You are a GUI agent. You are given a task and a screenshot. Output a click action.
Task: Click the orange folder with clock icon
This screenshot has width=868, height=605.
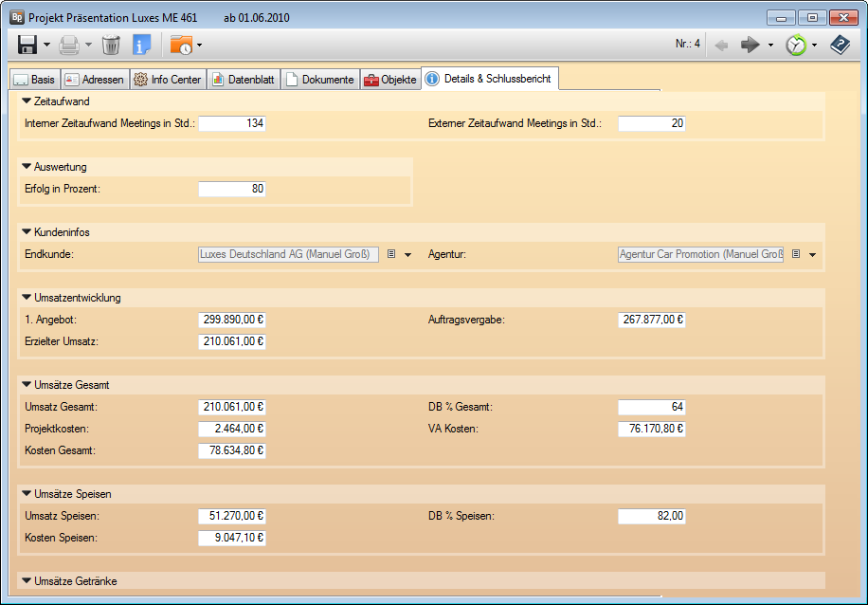tap(180, 45)
